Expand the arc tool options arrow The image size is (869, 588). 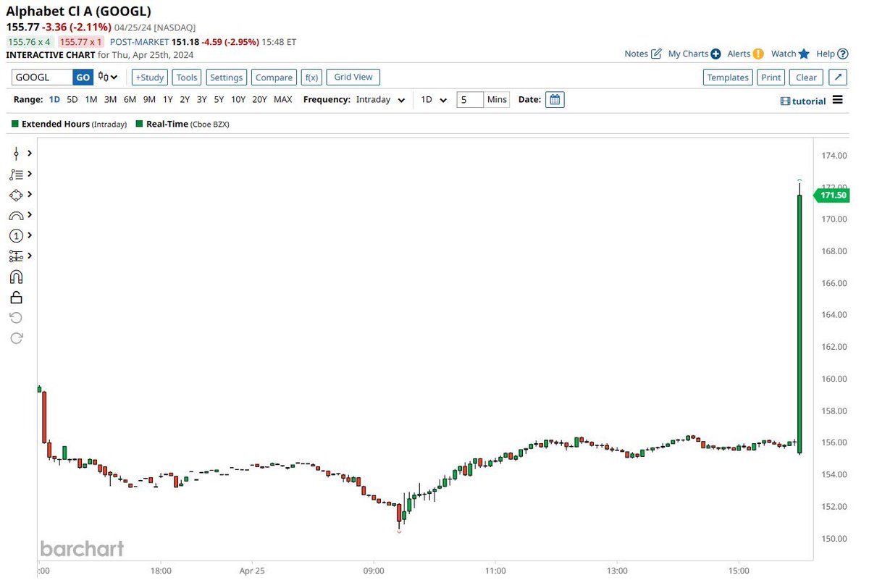click(30, 215)
